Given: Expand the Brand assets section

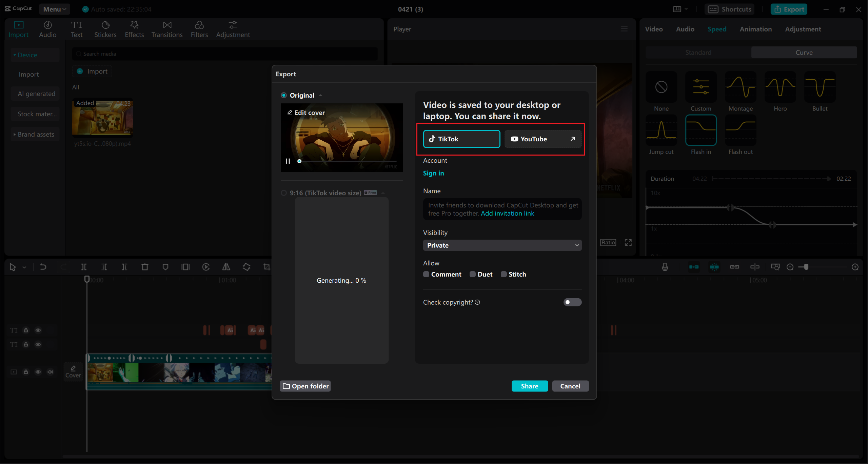Looking at the screenshot, I should pos(35,135).
